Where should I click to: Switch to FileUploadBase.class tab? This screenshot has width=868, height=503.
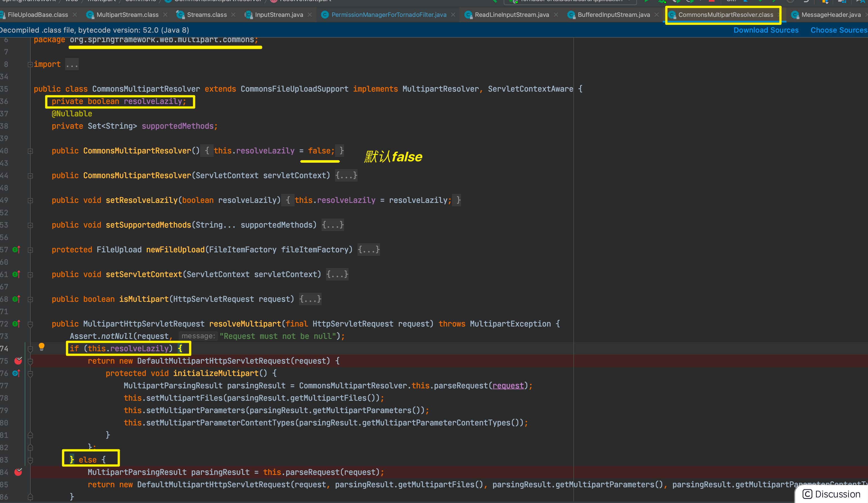[x=38, y=15]
